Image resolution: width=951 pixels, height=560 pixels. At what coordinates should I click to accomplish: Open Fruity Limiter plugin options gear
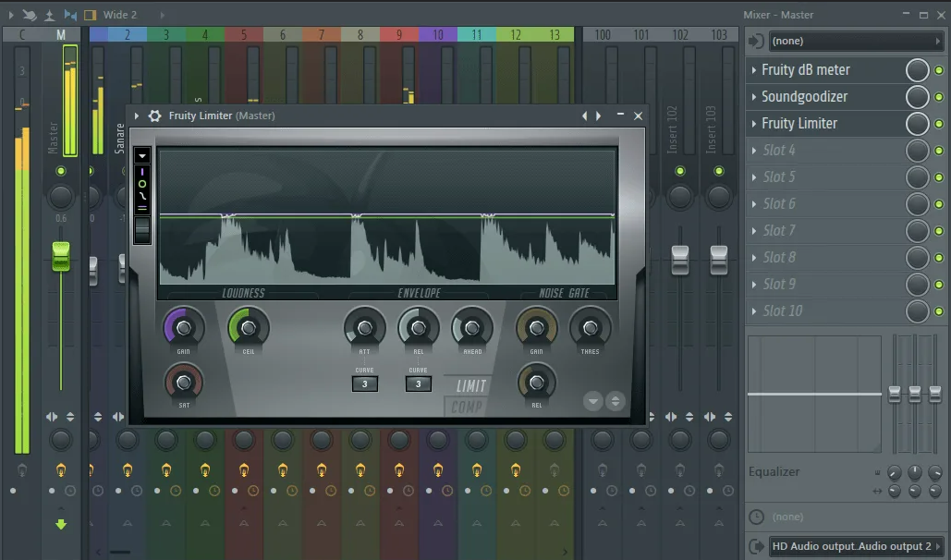click(x=154, y=116)
